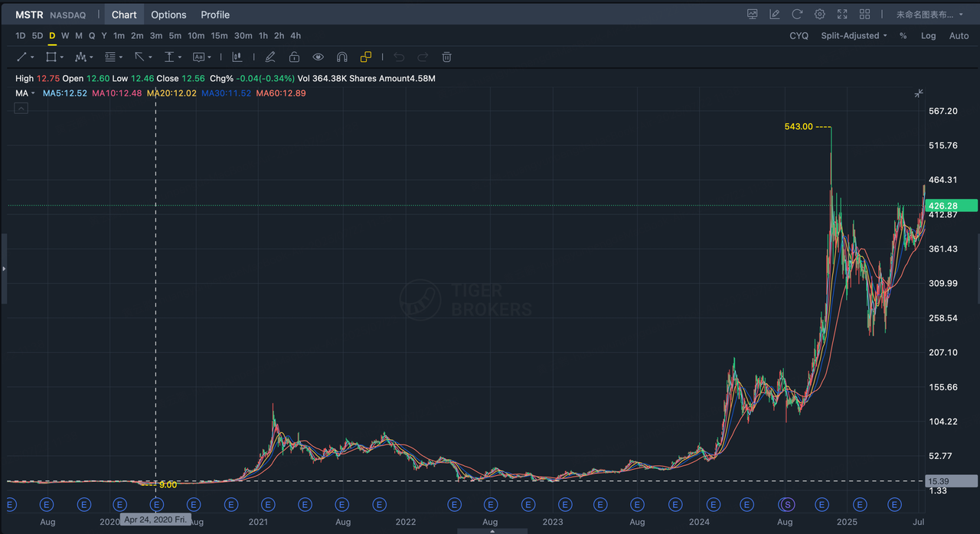
Task: Select the W weekly timeframe
Action: (x=65, y=36)
